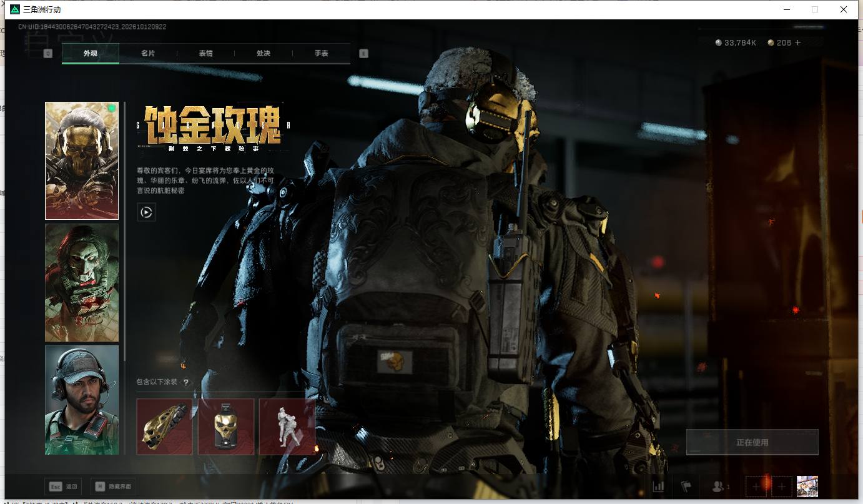863x504 pixels.
Task: Open the friends list icon
Action: pyautogui.click(x=720, y=487)
